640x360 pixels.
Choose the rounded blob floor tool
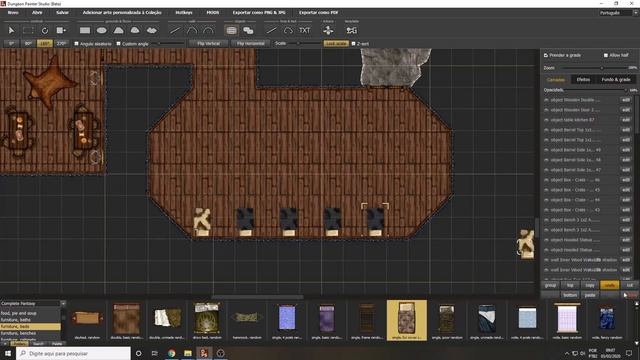click(135, 31)
